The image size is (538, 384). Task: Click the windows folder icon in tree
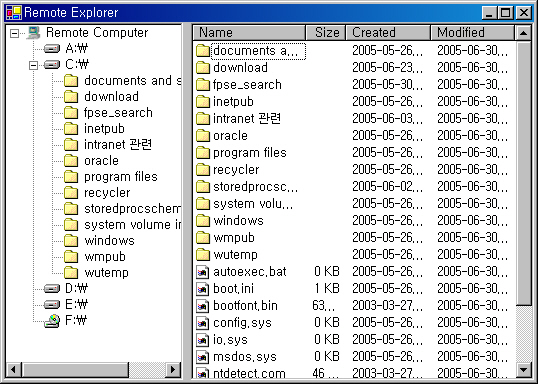pos(71,241)
